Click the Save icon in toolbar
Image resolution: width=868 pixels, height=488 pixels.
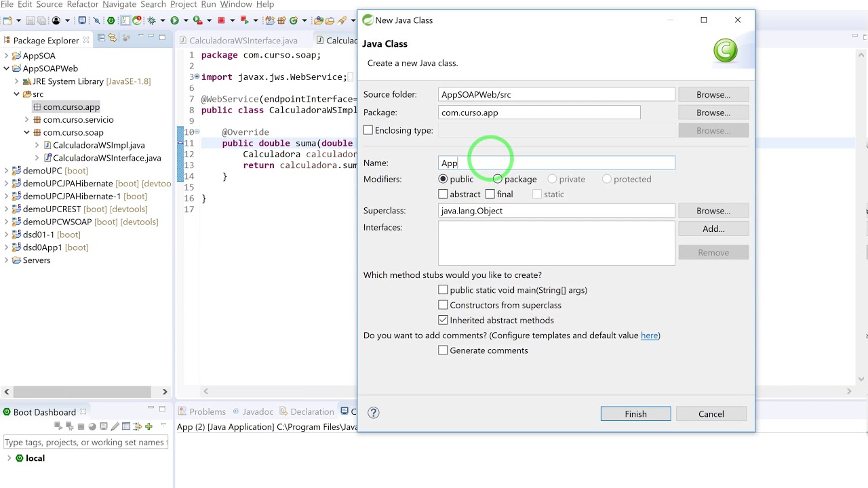pyautogui.click(x=31, y=20)
